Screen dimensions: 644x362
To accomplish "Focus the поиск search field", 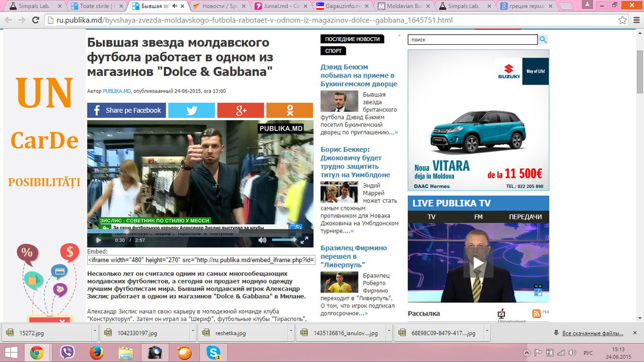I will point(472,40).
